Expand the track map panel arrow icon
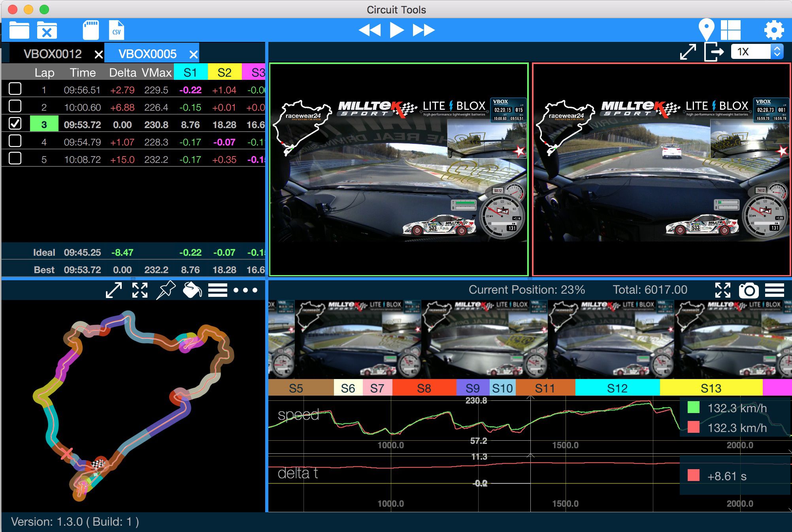 click(114, 290)
